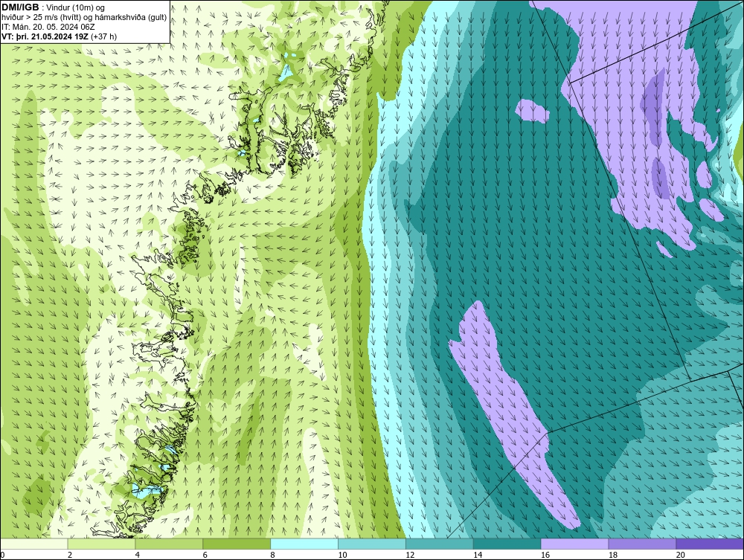This screenshot has height=560, width=744.
Task: Click the legend label '2'
Action: [70, 555]
